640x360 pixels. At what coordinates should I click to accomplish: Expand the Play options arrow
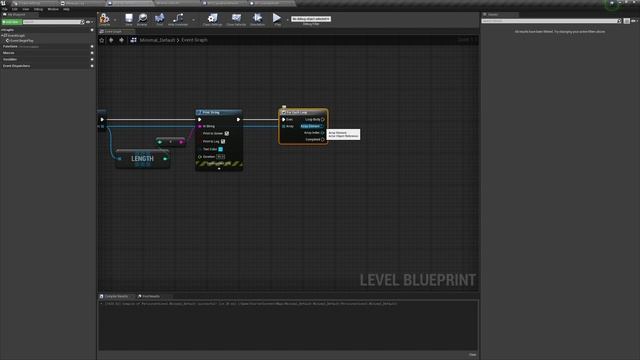(287, 19)
